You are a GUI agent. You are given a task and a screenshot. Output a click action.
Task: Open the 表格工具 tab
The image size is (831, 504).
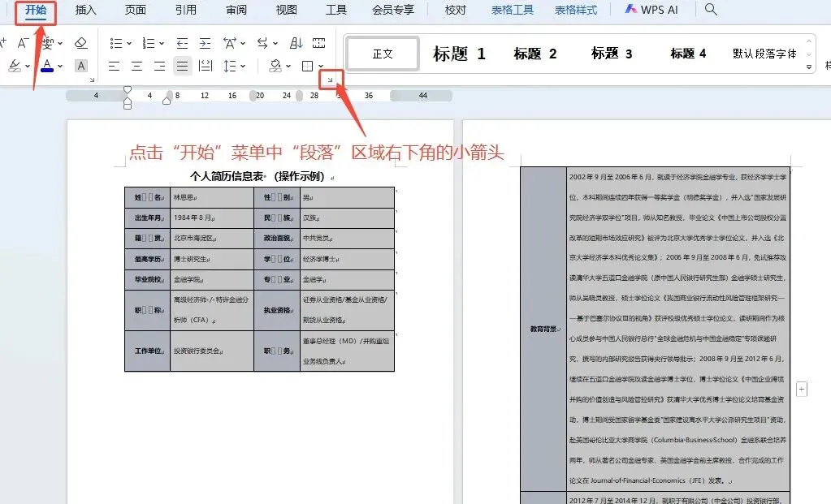[513, 10]
